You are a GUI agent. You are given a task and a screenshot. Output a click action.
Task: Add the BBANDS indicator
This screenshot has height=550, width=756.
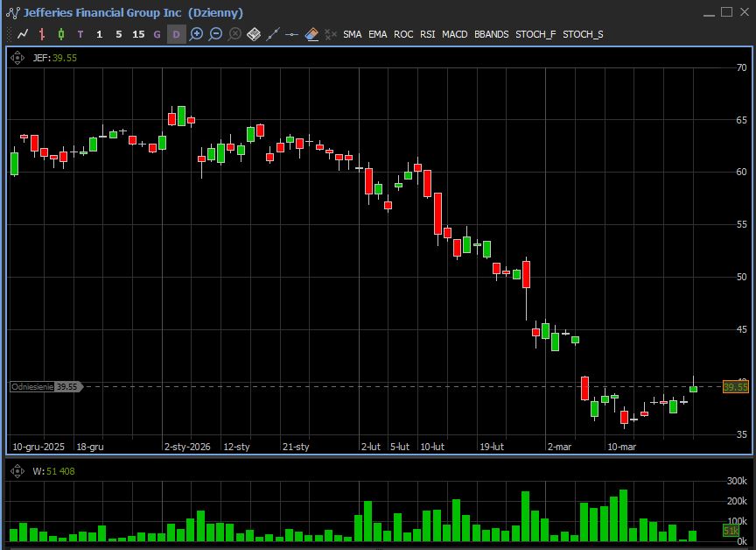pos(491,34)
